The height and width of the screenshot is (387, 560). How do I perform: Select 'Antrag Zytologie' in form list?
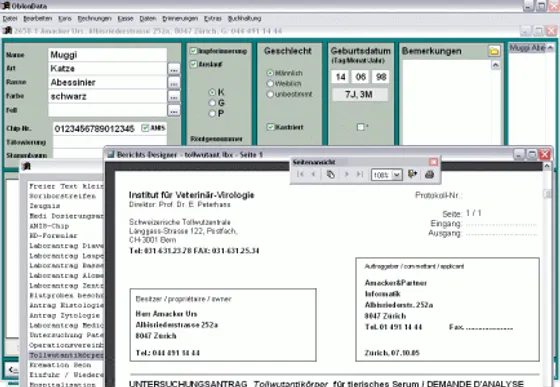64,315
